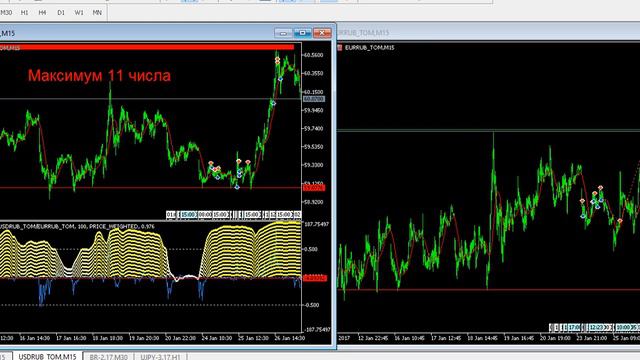
Task: Switch to the BR-2.17,M30 chart tab
Action: (x=108, y=357)
